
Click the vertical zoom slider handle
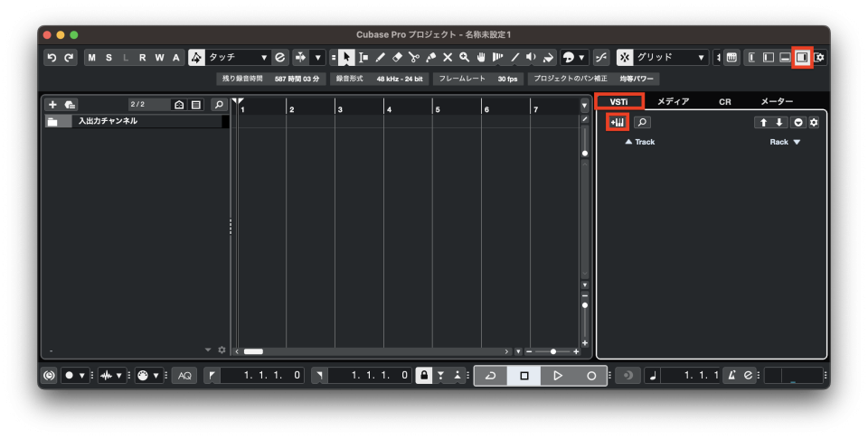585,305
